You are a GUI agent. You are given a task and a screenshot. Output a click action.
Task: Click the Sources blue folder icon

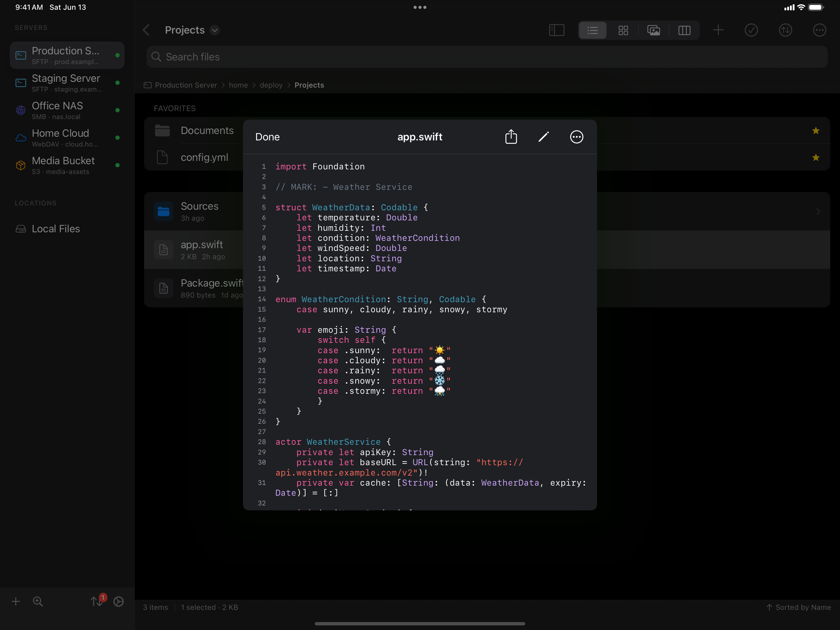[164, 211]
